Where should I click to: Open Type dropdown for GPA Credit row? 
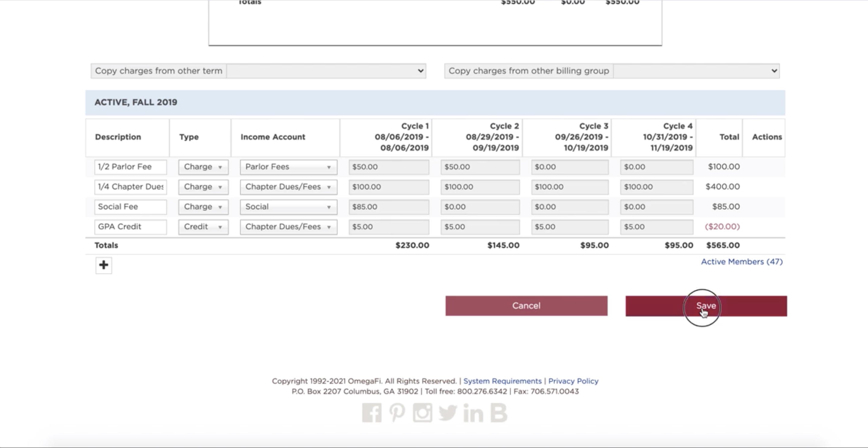click(203, 227)
